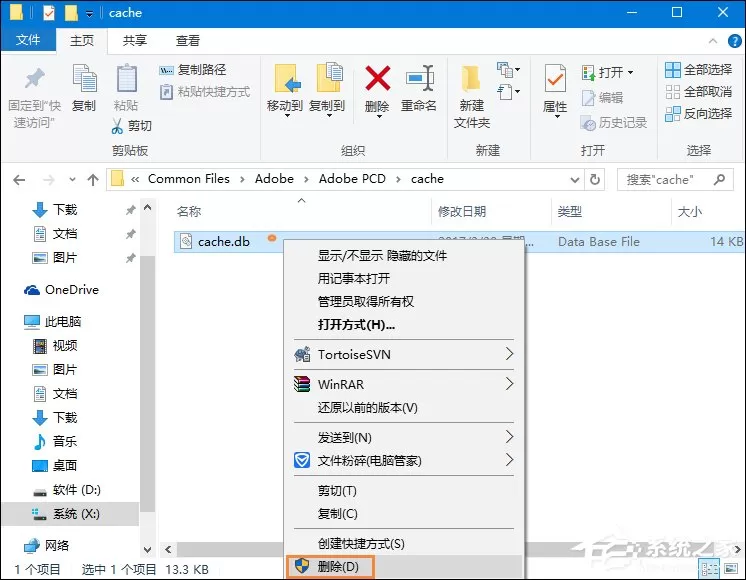Image resolution: width=746 pixels, height=580 pixels.
Task: Click Adobe PCD in the address path
Action: coord(352,179)
